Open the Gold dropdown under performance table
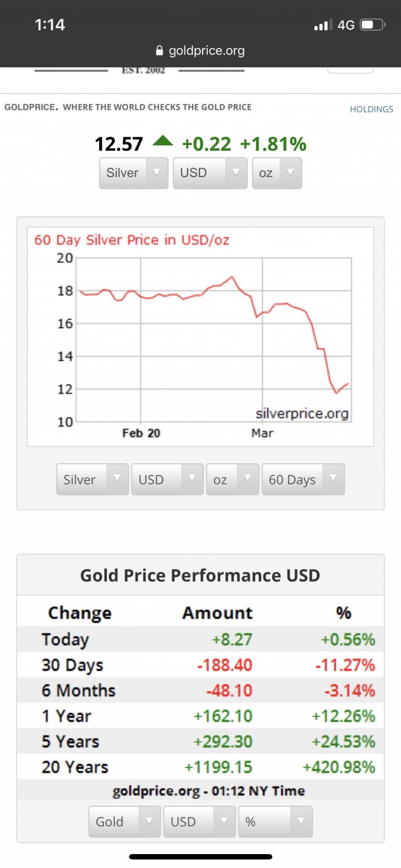Viewport: 401px width, 868px height. (x=125, y=822)
